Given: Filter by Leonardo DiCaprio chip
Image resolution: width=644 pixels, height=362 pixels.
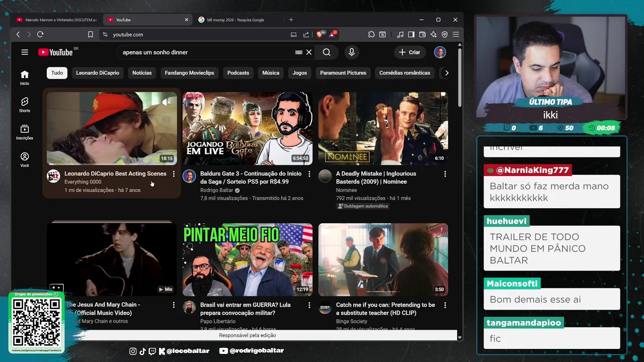Looking at the screenshot, I should 98,73.
